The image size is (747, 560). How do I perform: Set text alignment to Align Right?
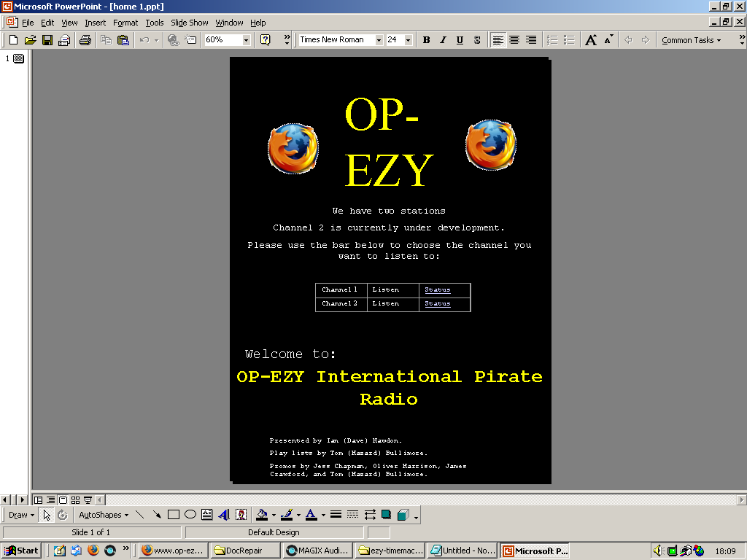[531, 40]
